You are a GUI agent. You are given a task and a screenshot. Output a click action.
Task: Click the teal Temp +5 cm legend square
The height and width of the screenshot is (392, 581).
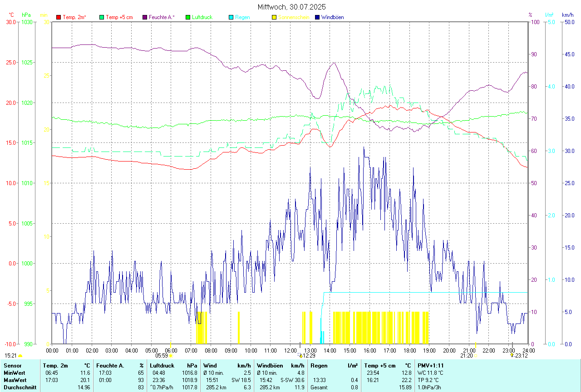click(102, 17)
